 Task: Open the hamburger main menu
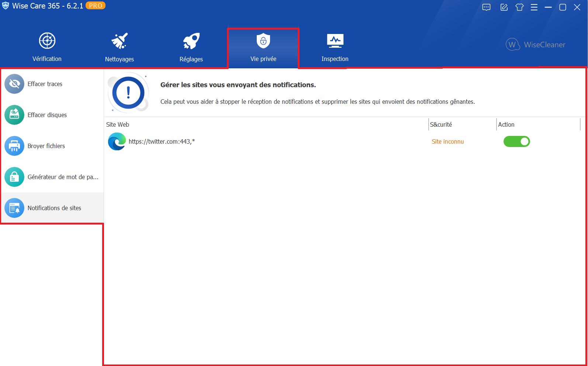[x=534, y=7]
